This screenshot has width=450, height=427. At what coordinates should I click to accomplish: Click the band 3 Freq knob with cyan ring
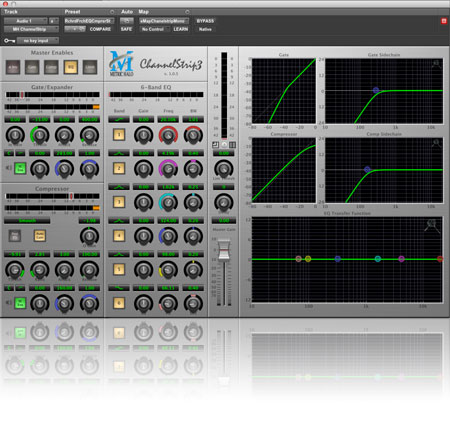(x=168, y=203)
